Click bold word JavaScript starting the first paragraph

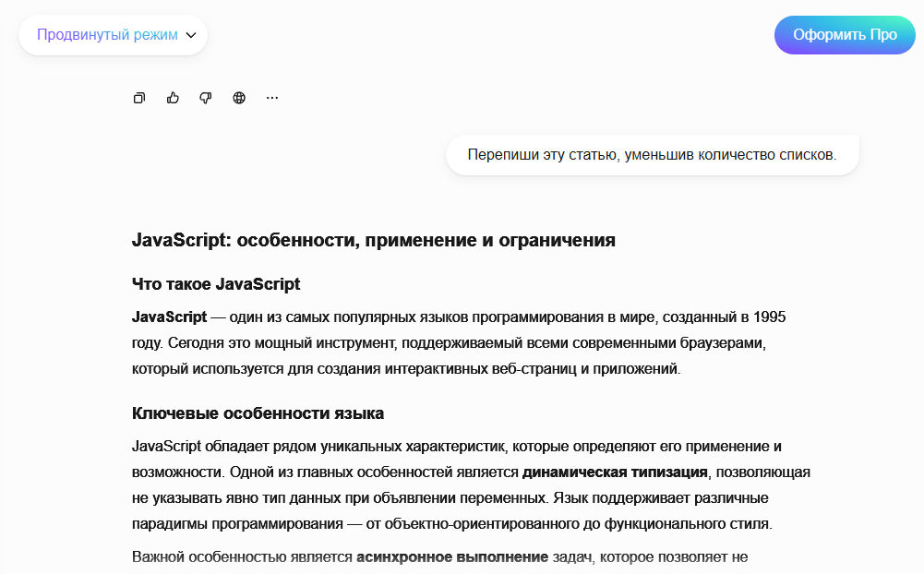pyautogui.click(x=169, y=317)
